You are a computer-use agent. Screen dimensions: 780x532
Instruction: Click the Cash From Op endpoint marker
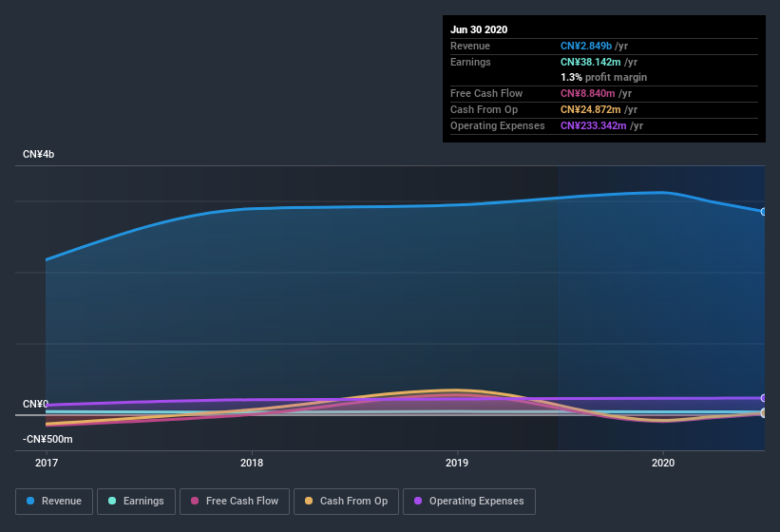764,413
